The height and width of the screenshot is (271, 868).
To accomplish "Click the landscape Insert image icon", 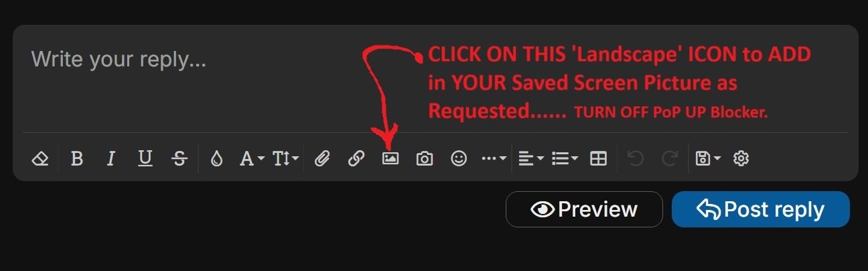I will click(x=390, y=158).
